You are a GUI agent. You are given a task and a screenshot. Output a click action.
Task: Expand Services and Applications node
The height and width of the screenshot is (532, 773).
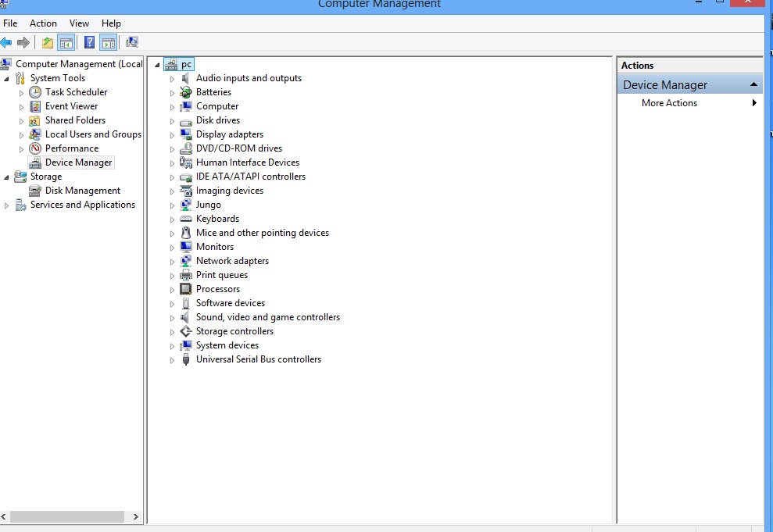click(6, 206)
